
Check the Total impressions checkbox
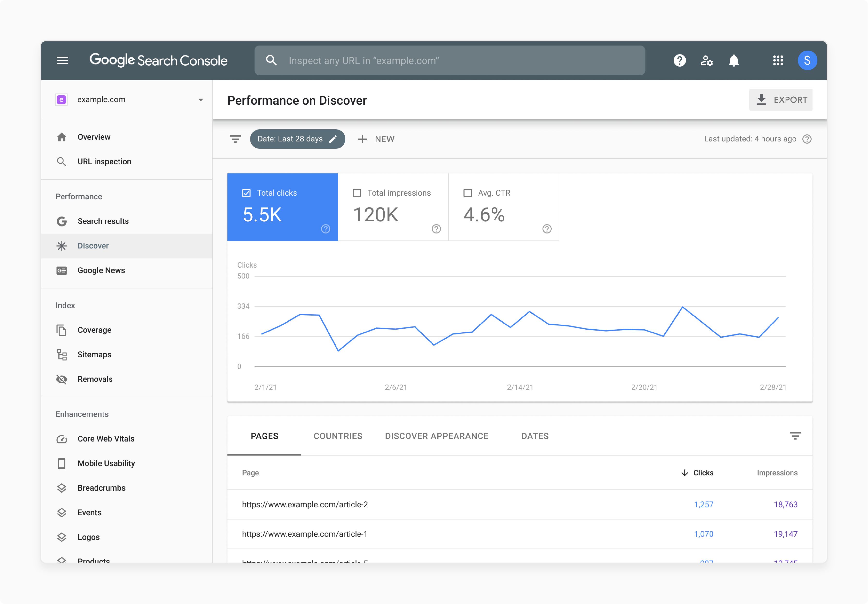(357, 193)
